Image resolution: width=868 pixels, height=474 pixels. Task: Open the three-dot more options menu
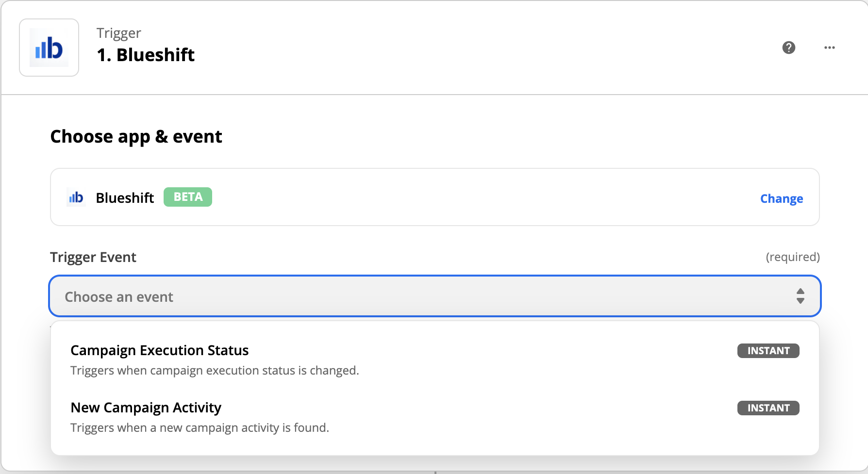click(830, 48)
